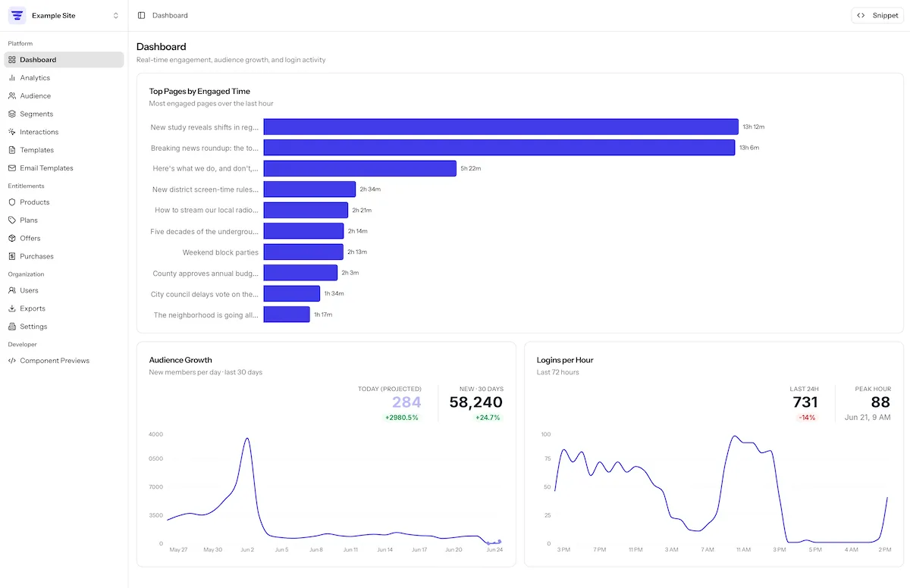910x588 pixels.
Task: Click the Plans tag icon
Action: (12, 220)
